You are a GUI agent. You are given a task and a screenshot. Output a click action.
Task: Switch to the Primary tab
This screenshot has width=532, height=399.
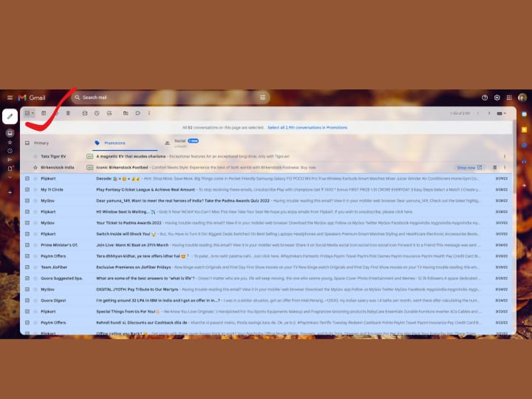[41, 143]
